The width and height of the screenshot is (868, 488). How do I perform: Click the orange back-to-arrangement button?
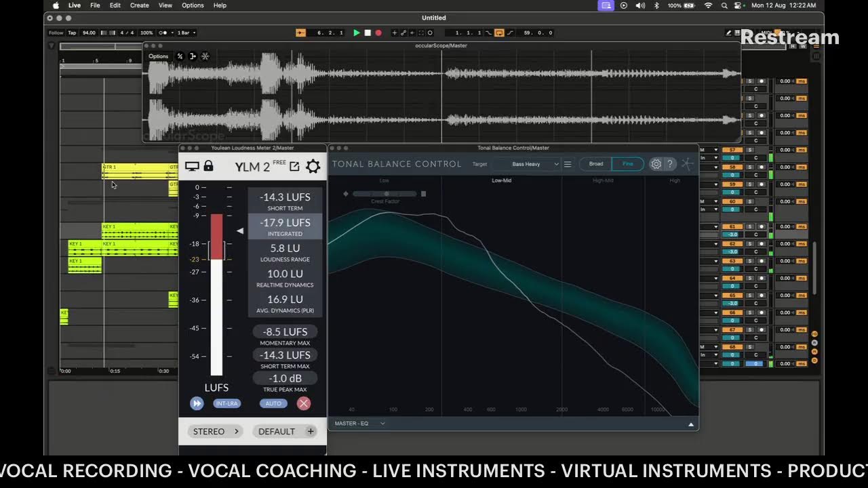tap(300, 33)
